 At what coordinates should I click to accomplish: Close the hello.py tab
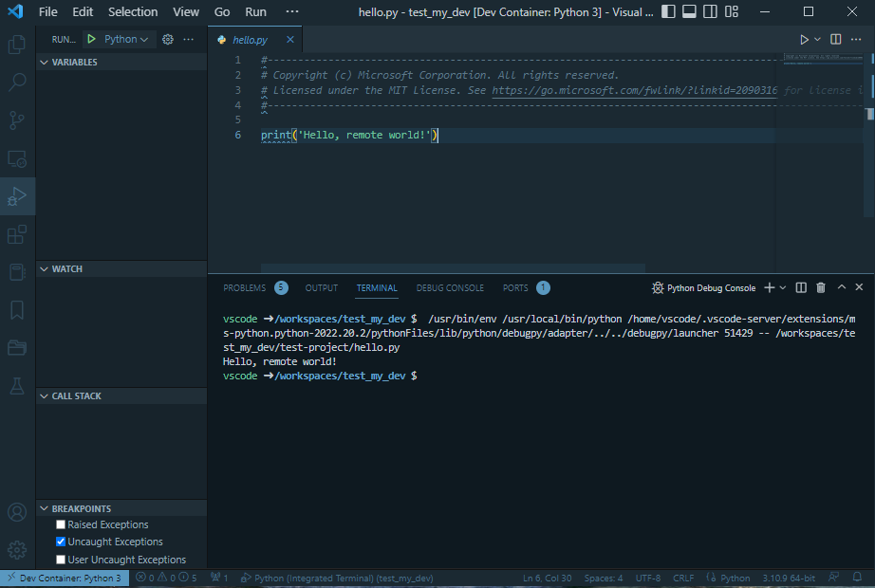(290, 40)
